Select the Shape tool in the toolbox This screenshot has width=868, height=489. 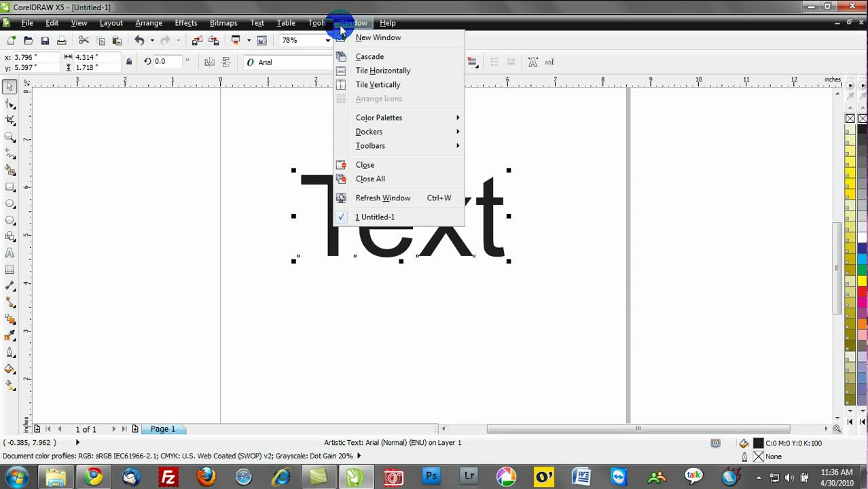pos(10,104)
